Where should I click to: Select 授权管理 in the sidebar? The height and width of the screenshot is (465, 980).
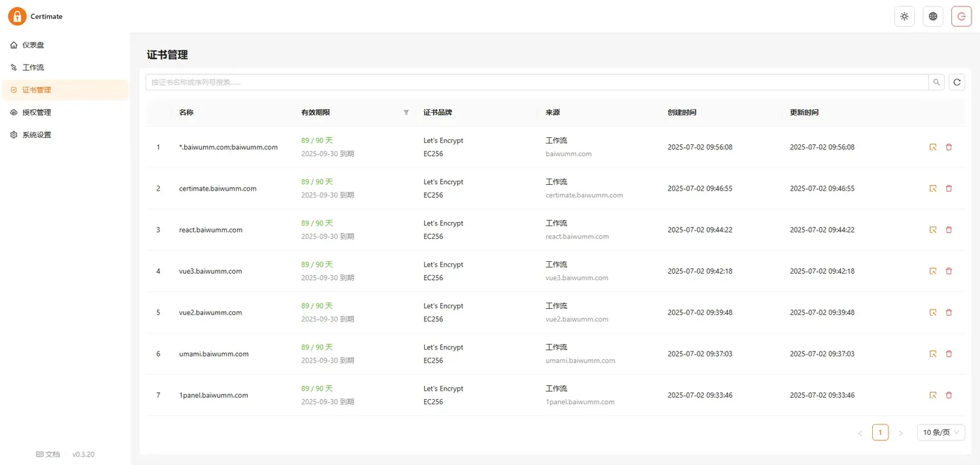36,112
